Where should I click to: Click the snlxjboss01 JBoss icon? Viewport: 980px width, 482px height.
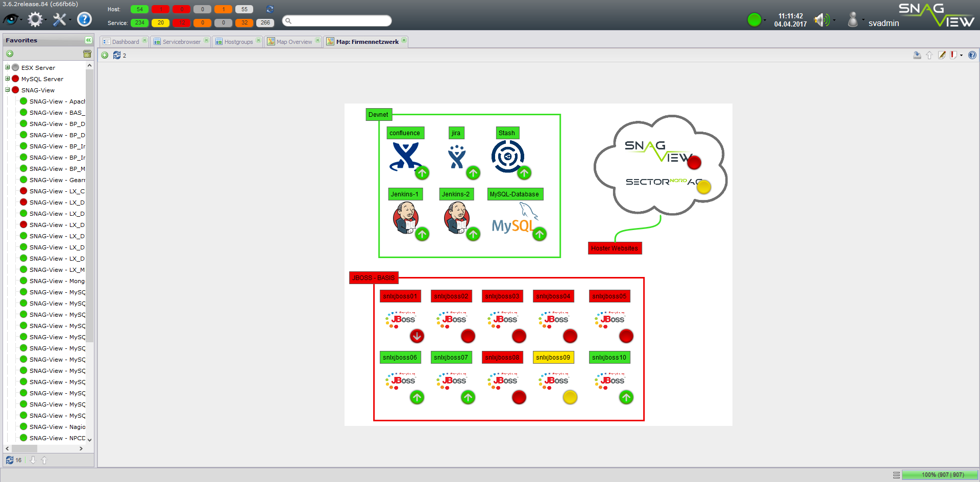(401, 319)
